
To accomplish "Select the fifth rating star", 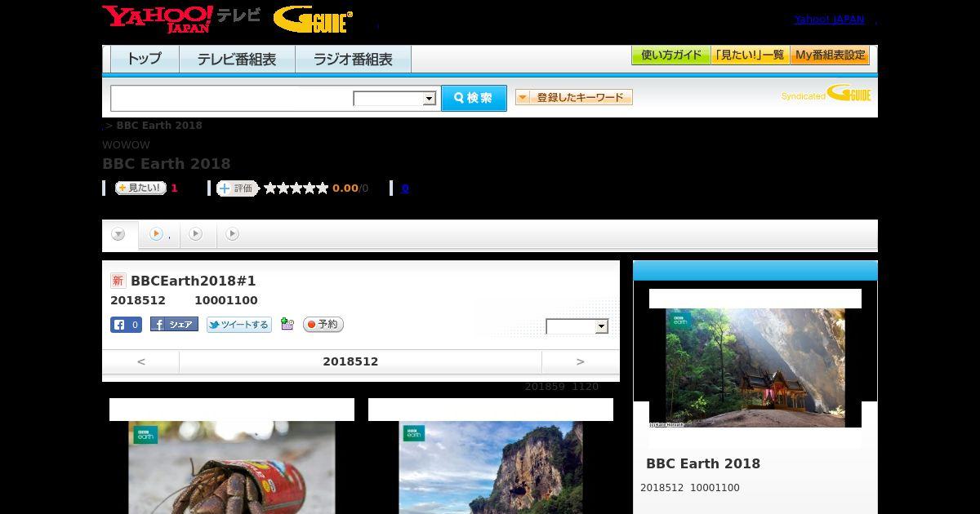I will coord(323,188).
